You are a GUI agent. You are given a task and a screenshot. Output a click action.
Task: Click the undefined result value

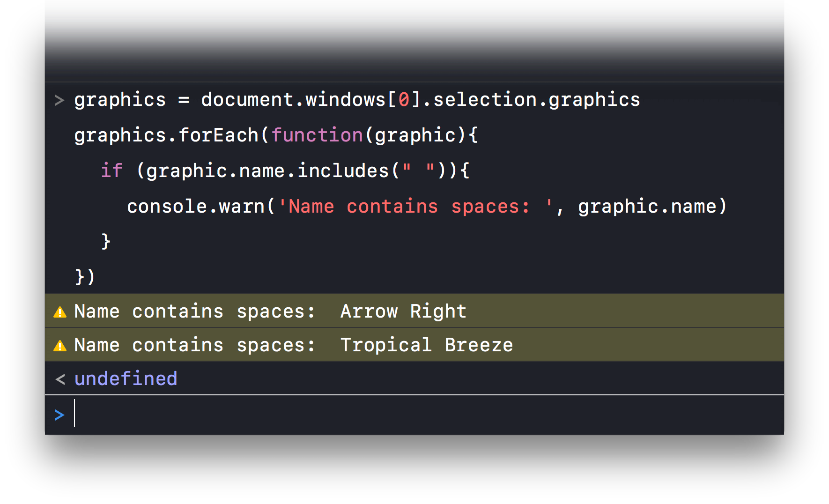tap(126, 379)
